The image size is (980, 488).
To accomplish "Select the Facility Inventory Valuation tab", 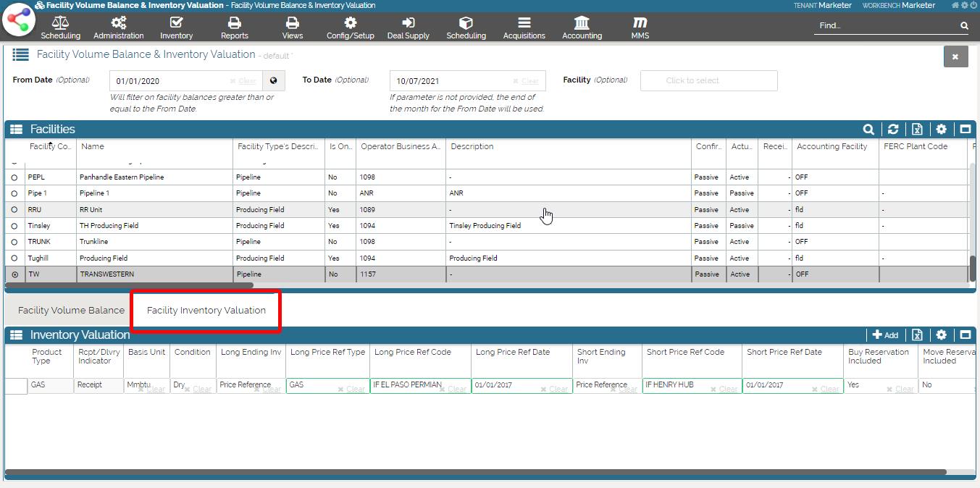I will coord(206,310).
